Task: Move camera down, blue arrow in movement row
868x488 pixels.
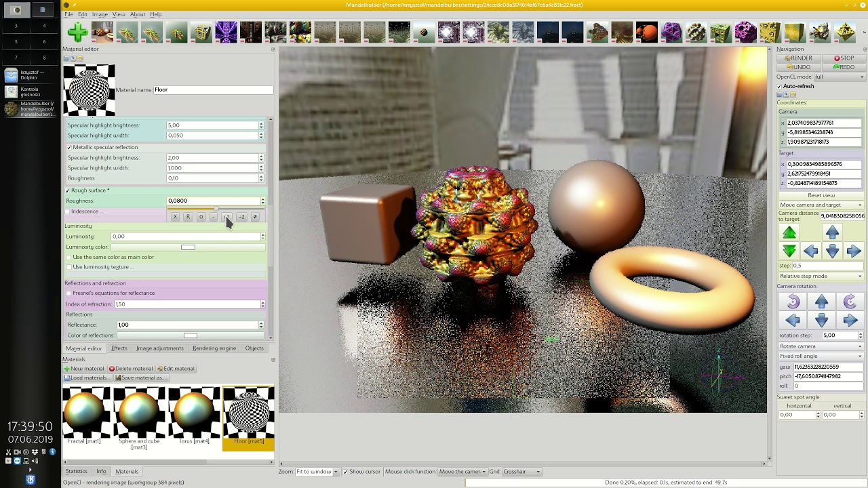Action: [832, 251]
